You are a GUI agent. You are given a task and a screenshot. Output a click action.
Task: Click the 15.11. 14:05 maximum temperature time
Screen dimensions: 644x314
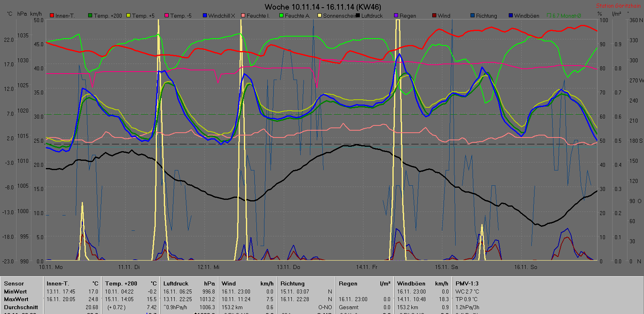119,299
